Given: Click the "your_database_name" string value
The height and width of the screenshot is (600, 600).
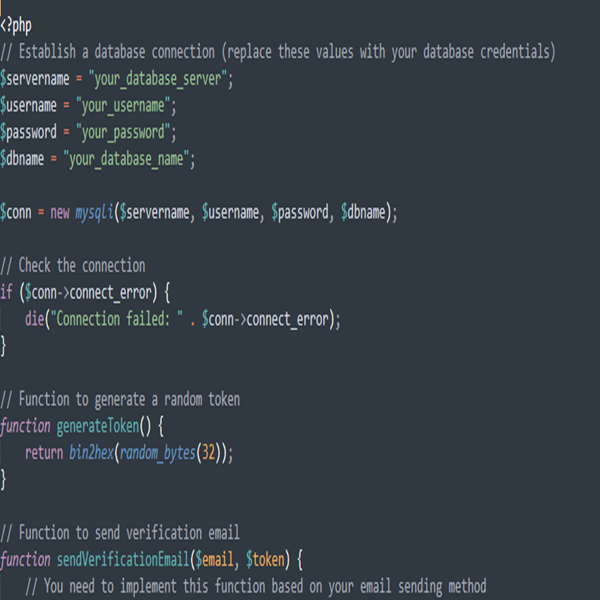Looking at the screenshot, I should (130, 159).
